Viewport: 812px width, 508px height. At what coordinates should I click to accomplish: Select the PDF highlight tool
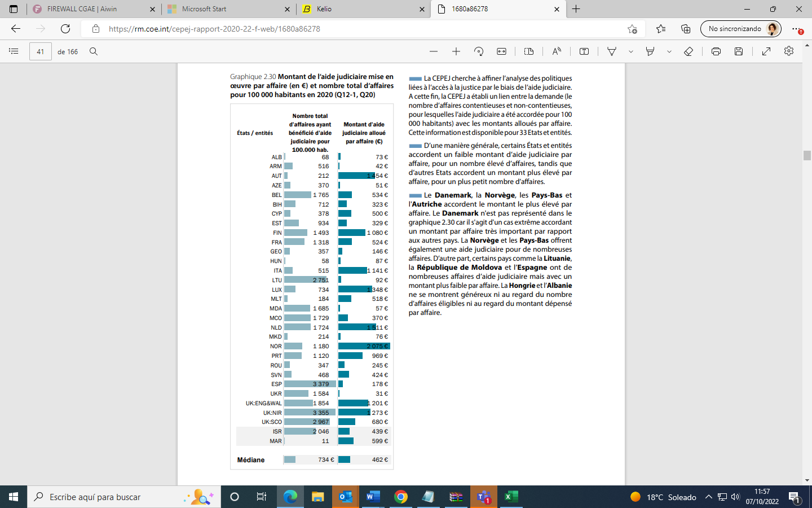click(650, 51)
